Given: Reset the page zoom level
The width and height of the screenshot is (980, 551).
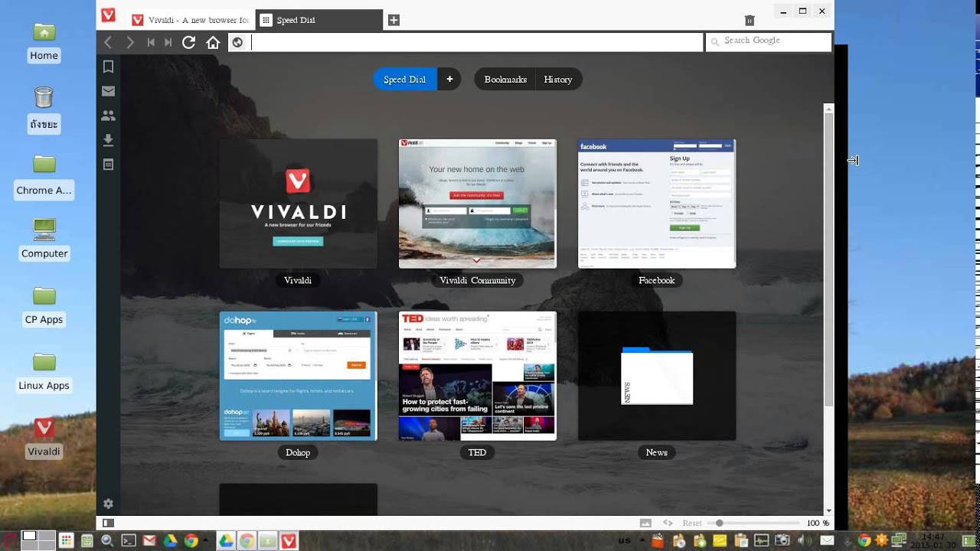Looking at the screenshot, I should pyautogui.click(x=691, y=523).
